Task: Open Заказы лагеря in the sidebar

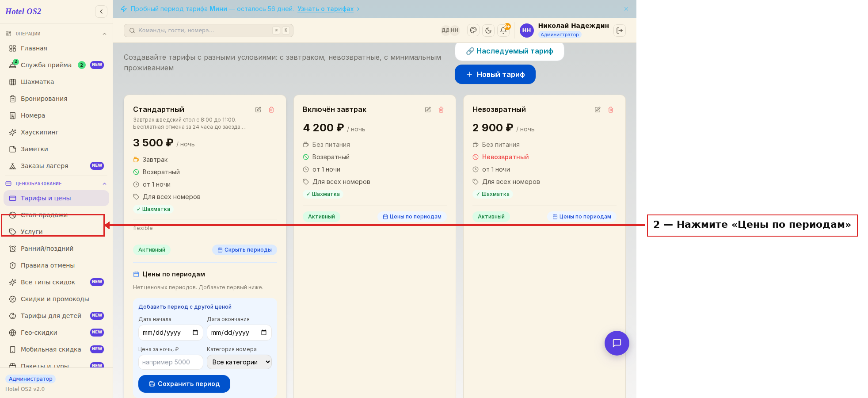Action: tap(56, 166)
